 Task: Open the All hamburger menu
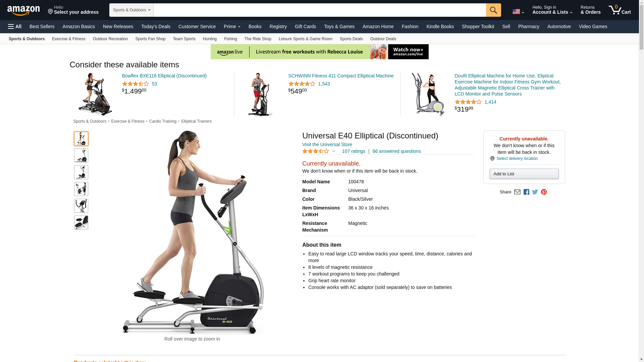[15, 26]
